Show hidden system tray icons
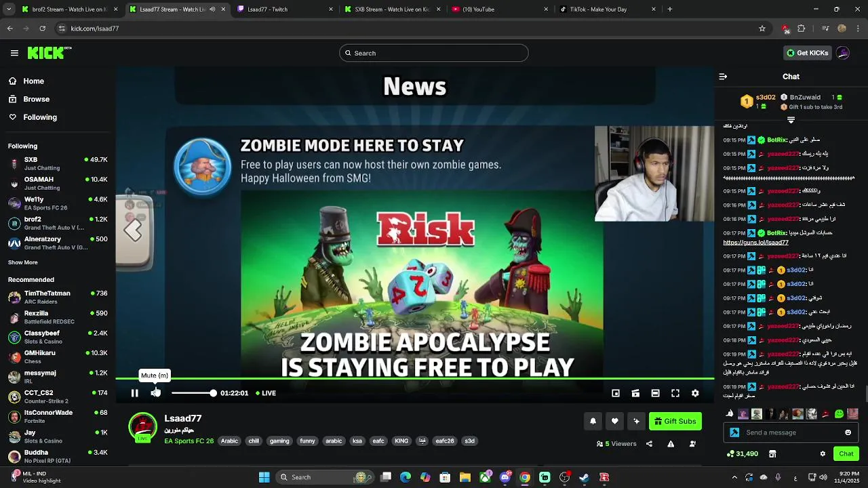The height and width of the screenshot is (488, 868). click(734, 477)
